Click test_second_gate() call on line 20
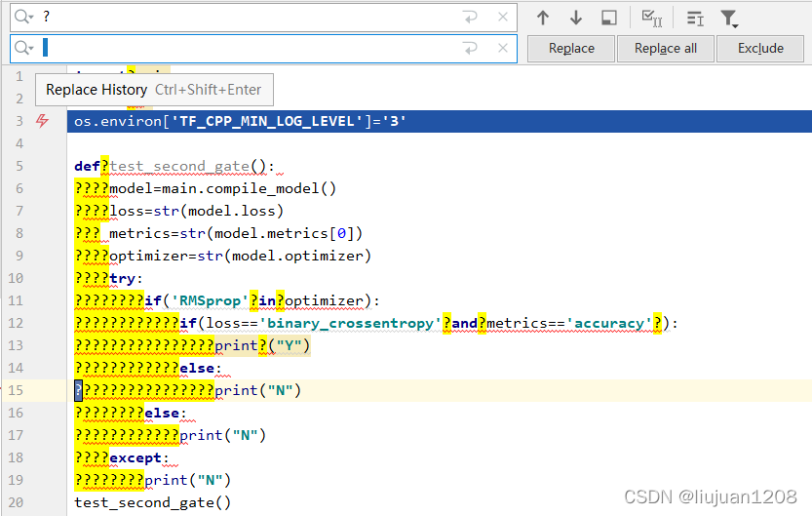 pyautogui.click(x=153, y=502)
